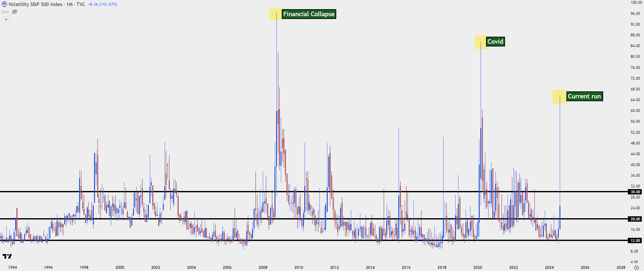The height and width of the screenshot is (271, 644).
Task: Click the yellow highlight at 2008 peak
Action: pyautogui.click(x=276, y=14)
